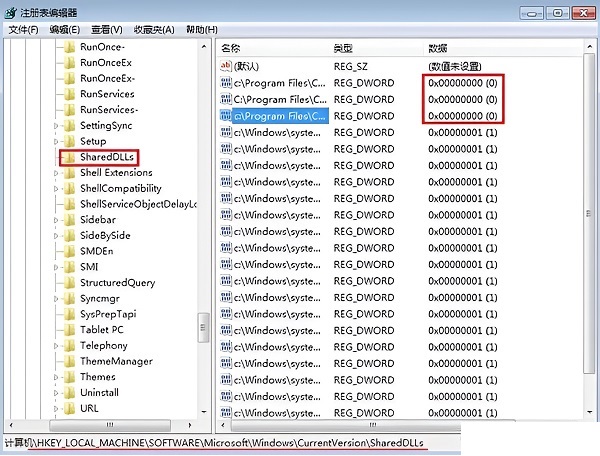The width and height of the screenshot is (600, 456).
Task: Expand the Sidebar tree node
Action: [x=56, y=220]
